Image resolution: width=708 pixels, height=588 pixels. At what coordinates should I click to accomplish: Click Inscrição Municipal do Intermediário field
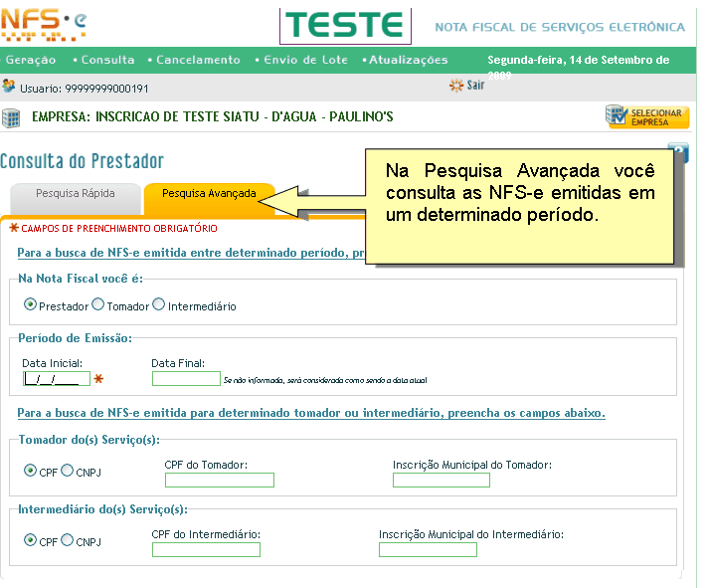point(428,549)
